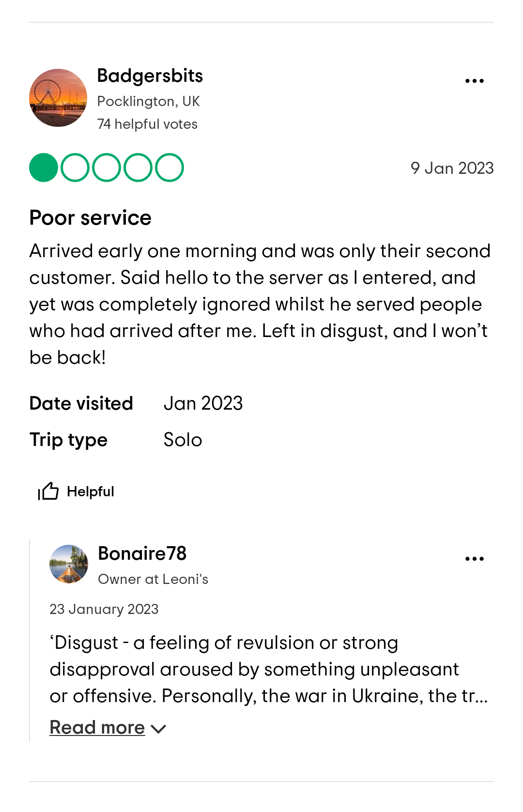Expand owner reply with Read more
The height and width of the screenshot is (812, 523).
(x=97, y=727)
